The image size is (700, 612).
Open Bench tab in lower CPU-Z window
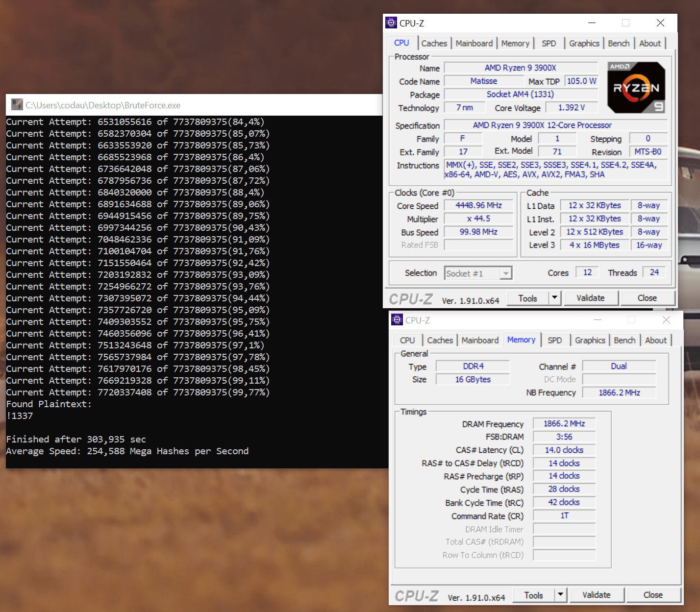click(625, 340)
